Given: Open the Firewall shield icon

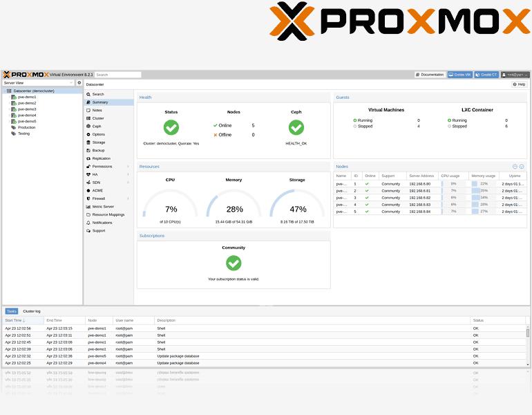Looking at the screenshot, I should [x=88, y=199].
